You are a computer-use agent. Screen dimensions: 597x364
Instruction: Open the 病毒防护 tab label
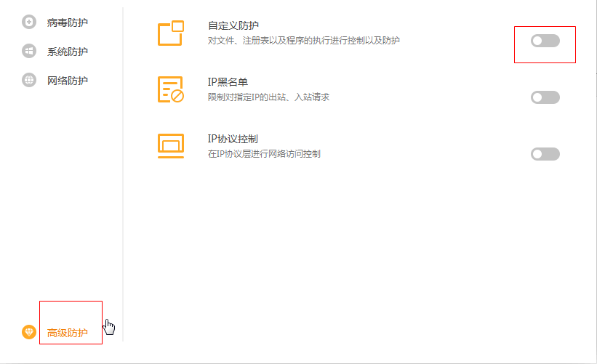pyautogui.click(x=68, y=23)
